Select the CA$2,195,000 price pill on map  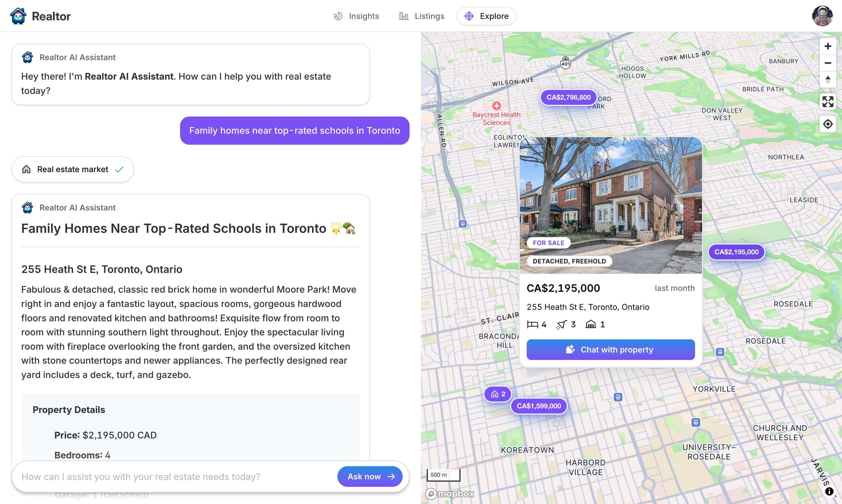tap(736, 252)
